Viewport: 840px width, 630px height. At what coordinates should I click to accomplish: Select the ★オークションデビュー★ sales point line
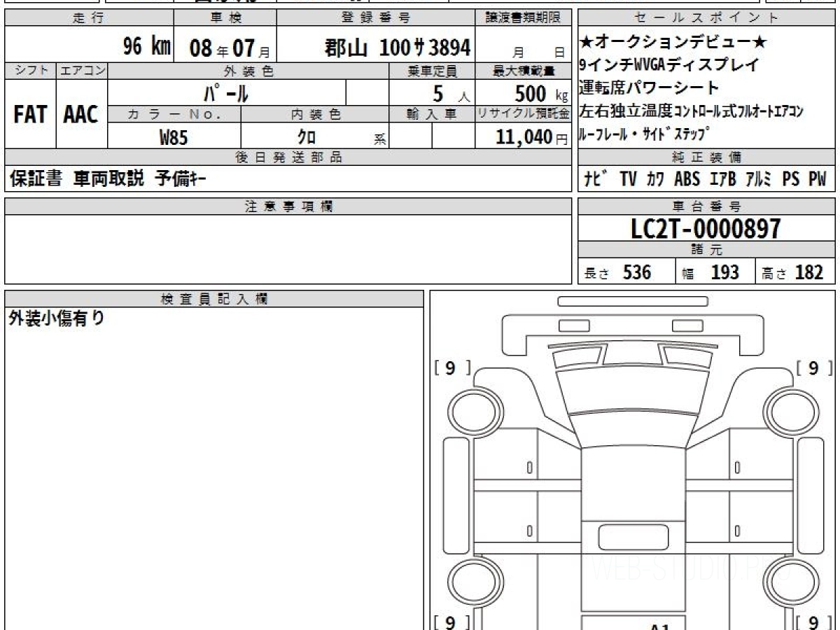pos(673,43)
